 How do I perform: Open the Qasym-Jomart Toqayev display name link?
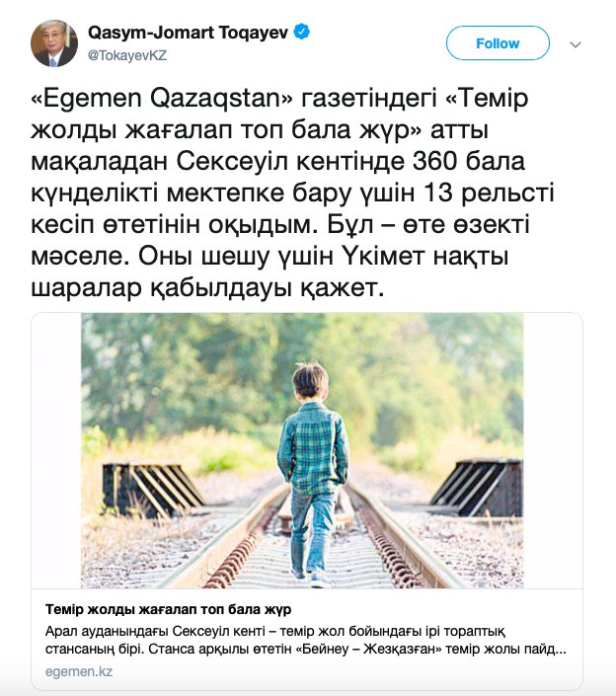(190, 33)
